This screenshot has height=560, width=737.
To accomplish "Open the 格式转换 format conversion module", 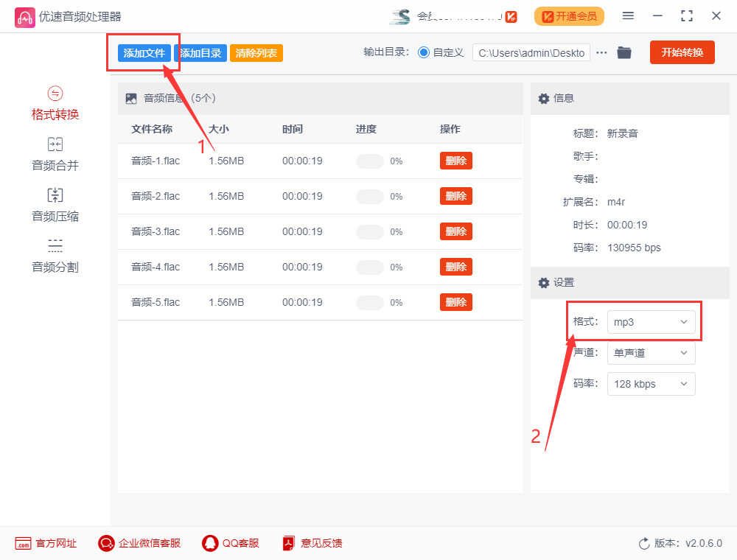I will click(x=55, y=104).
